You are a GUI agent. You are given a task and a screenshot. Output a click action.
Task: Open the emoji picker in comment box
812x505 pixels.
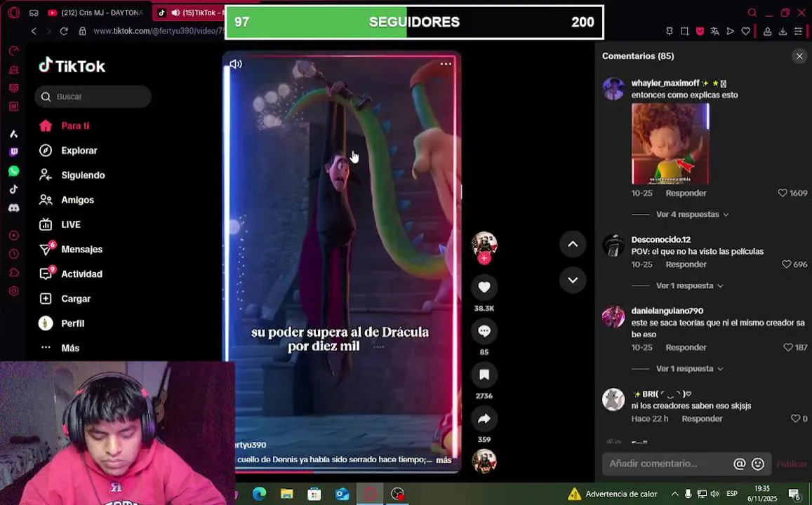(758, 464)
